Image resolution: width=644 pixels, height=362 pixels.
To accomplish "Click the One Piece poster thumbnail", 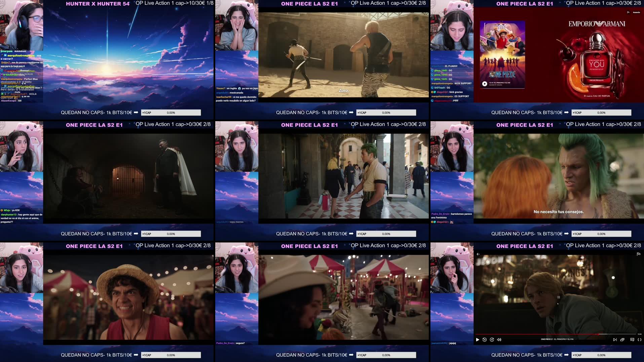I will tap(502, 55).
